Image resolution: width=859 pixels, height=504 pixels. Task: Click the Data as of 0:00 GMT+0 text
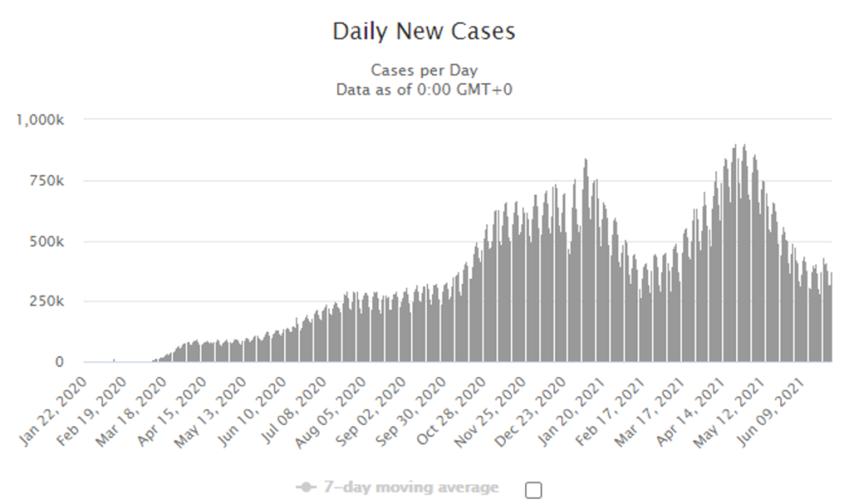pos(424,90)
